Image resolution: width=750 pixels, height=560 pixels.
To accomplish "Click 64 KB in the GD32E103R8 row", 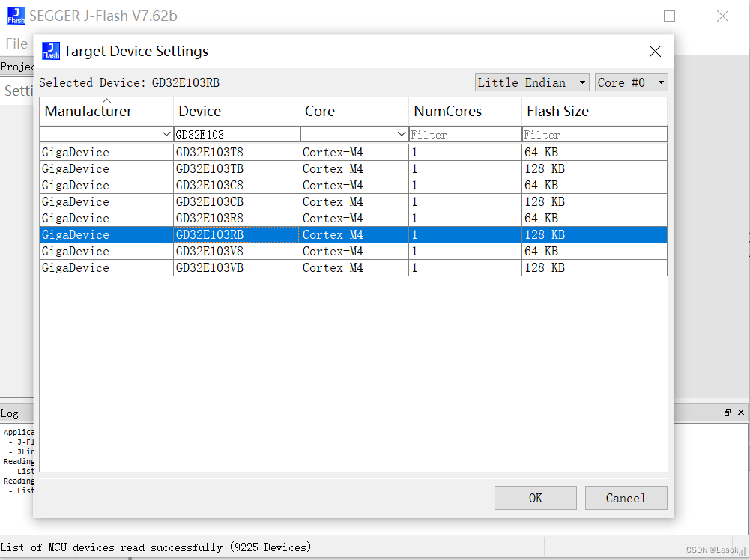I will pyautogui.click(x=542, y=219).
